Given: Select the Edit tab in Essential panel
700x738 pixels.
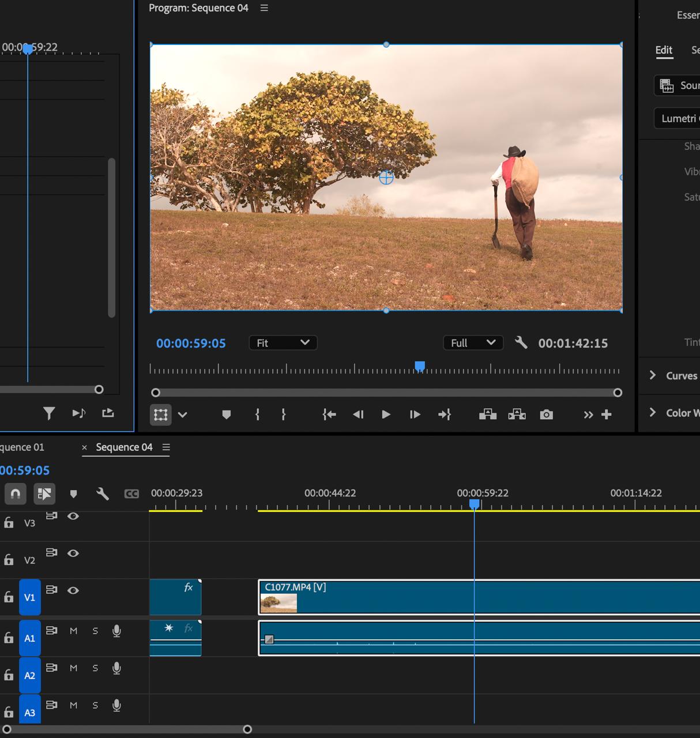Looking at the screenshot, I should (664, 50).
